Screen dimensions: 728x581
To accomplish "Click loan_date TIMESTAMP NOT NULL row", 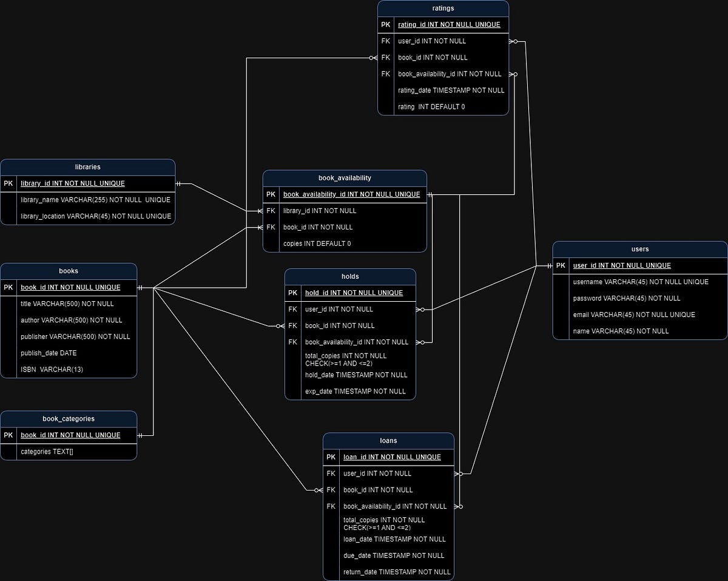I will [388, 539].
